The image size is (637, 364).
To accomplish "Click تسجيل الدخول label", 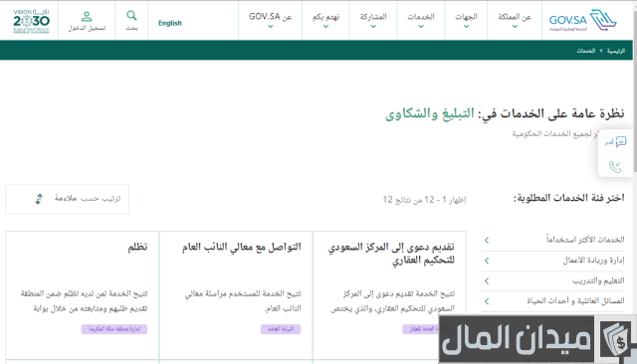I will coord(87,28).
